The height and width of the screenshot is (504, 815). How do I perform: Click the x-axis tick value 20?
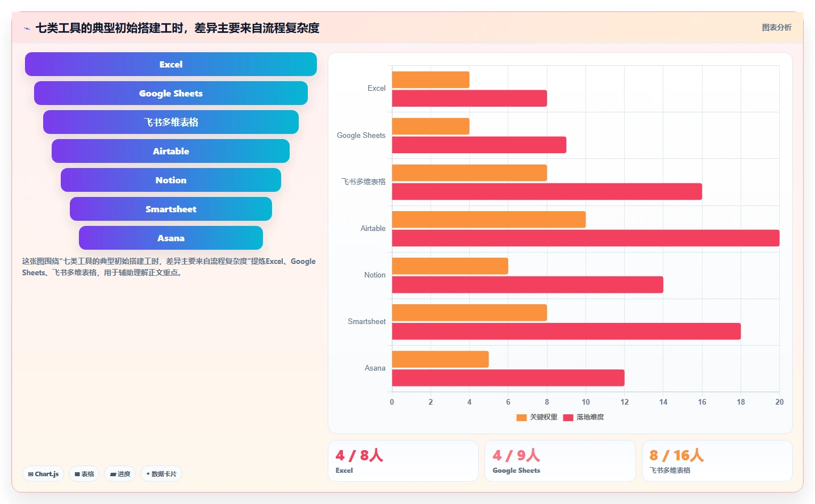(779, 402)
